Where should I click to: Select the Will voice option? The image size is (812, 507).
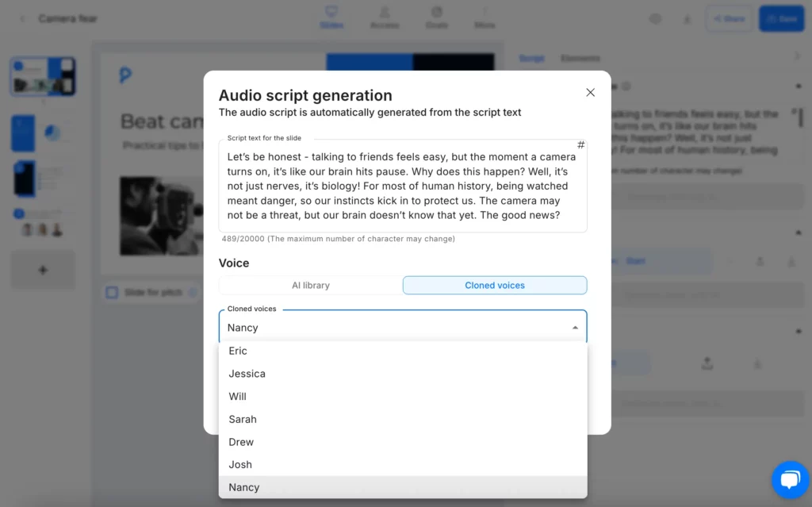pos(237,397)
